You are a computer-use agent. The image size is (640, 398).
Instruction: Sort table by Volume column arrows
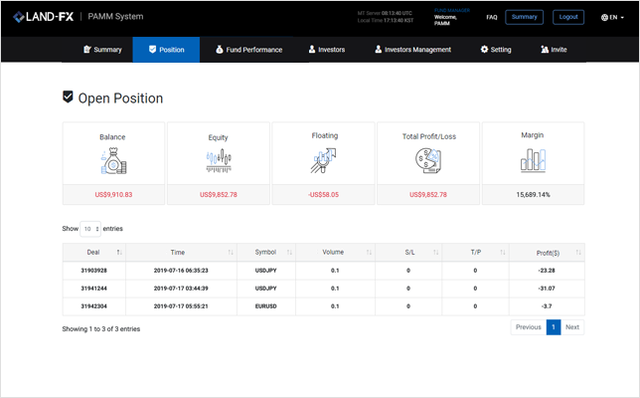tap(369, 252)
